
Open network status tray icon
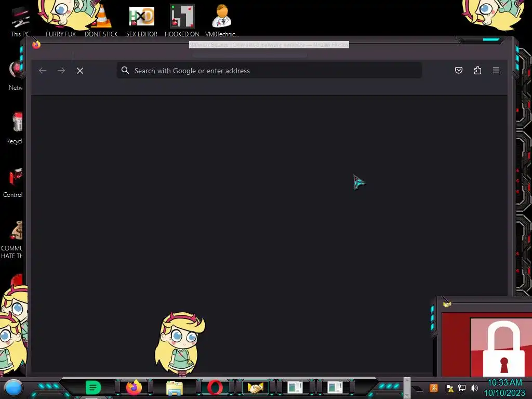click(462, 388)
